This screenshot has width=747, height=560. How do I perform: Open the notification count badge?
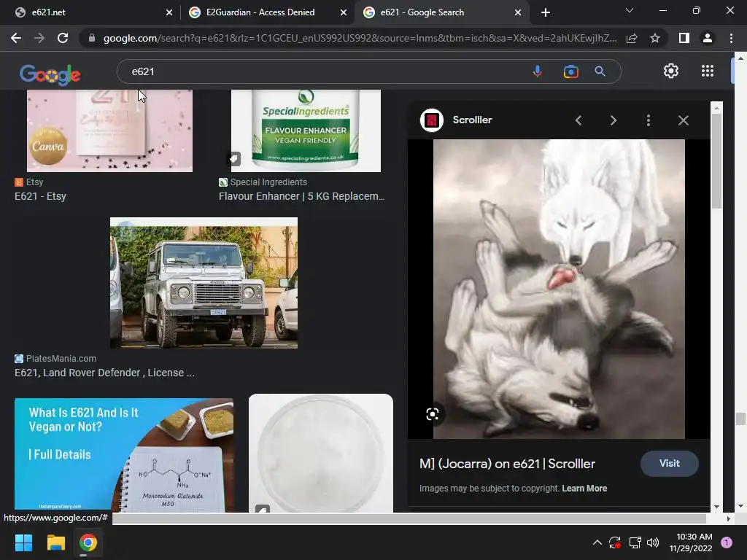coord(727,542)
